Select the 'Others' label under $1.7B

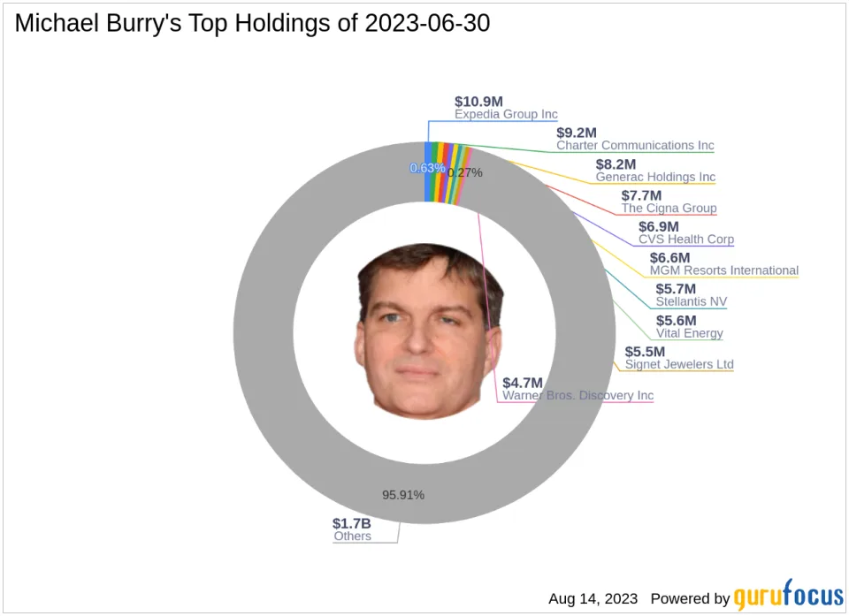pyautogui.click(x=353, y=536)
